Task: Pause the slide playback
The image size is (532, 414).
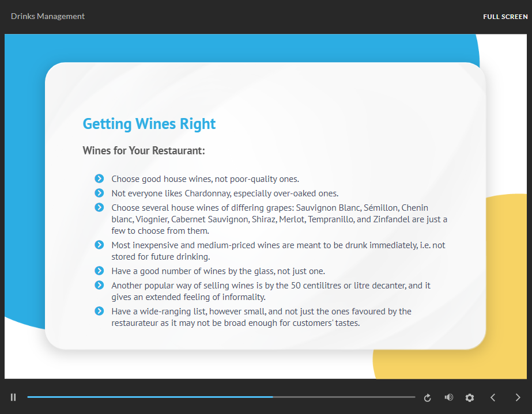Action: (x=13, y=397)
